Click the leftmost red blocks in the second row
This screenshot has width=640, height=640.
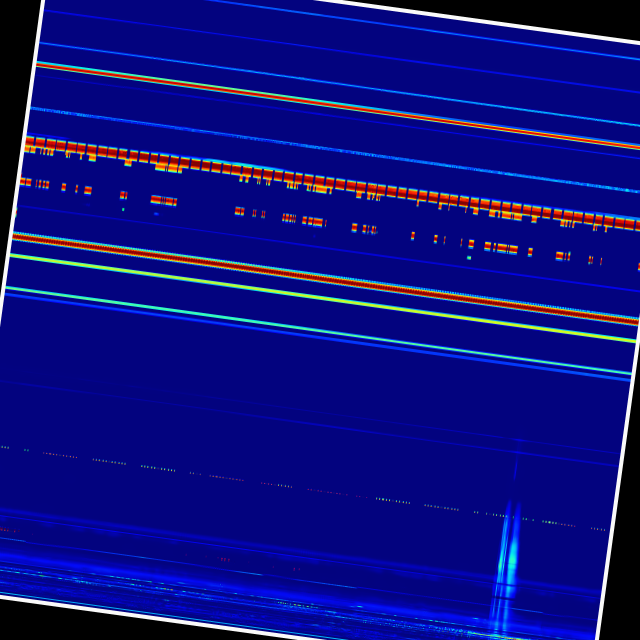pos(26,182)
